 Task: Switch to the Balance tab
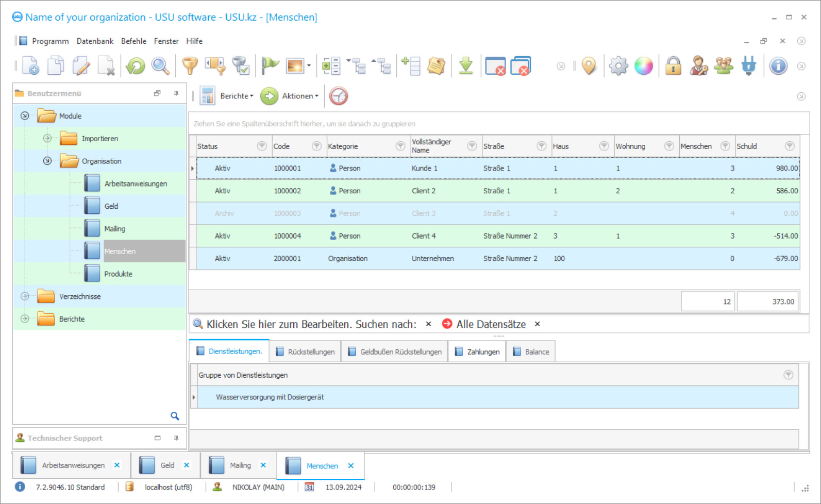(x=531, y=351)
